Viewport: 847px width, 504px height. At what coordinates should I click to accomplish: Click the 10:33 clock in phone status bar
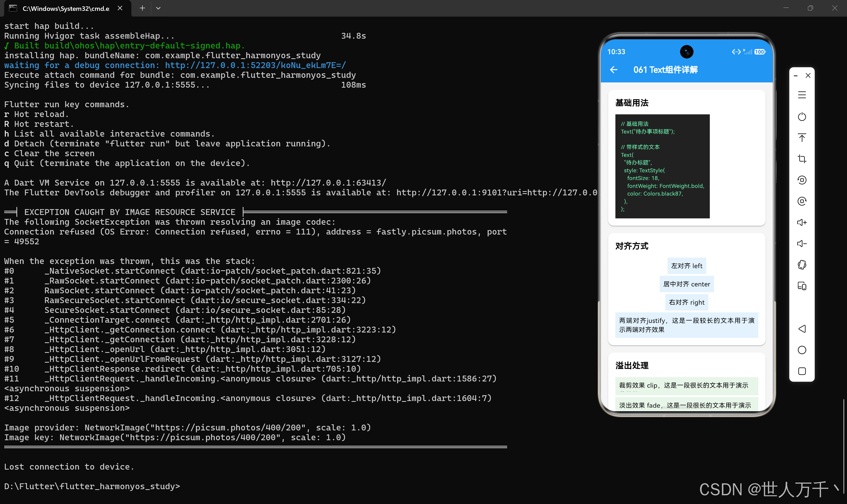pos(616,52)
